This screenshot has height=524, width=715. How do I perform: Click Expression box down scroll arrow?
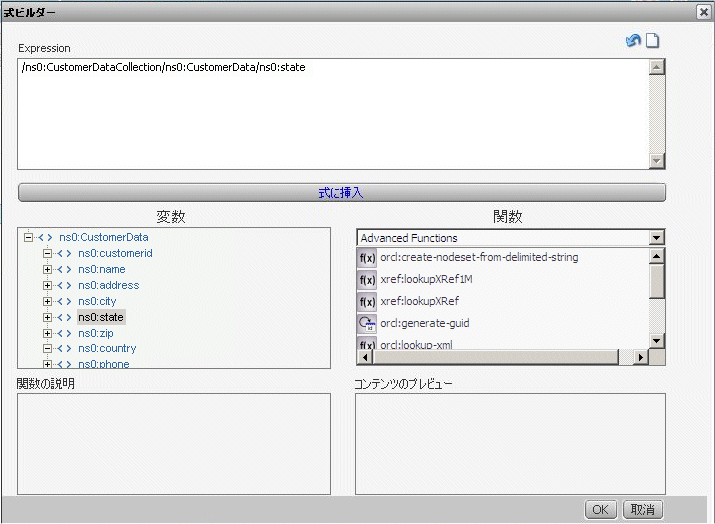point(657,161)
